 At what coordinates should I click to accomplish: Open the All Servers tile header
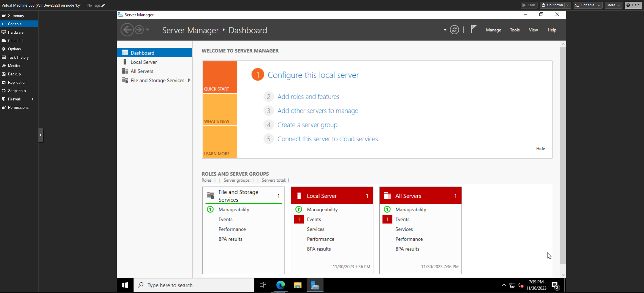tap(420, 196)
